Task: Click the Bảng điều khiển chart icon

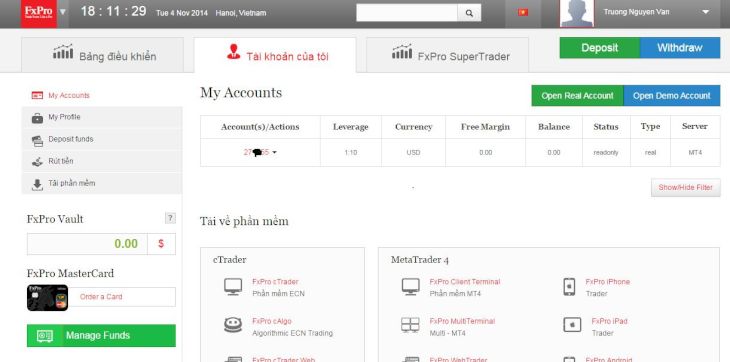Action: click(63, 52)
